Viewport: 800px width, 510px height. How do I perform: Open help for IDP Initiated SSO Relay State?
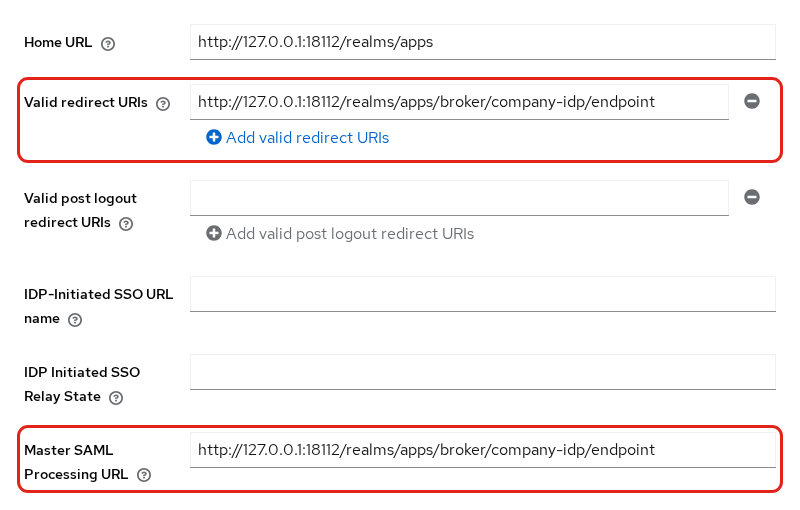[116, 398]
